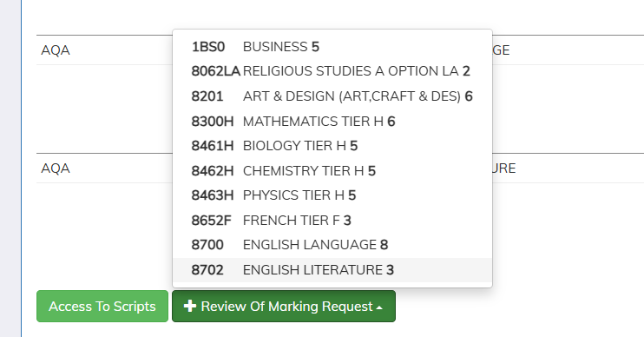Click the Access To Scripts button

pyautogui.click(x=102, y=307)
